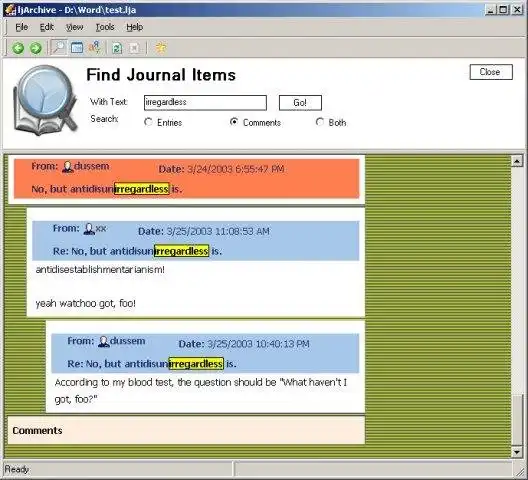Click user icon beside dussem, 3/25/2003 10:40:13 PM
The width and height of the screenshot is (528, 480).
[x=104, y=342]
